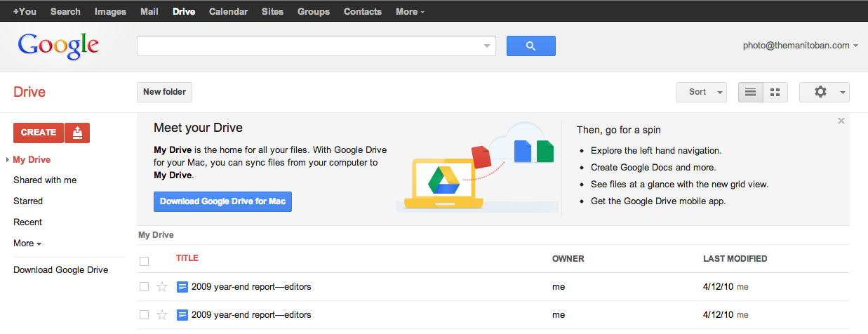Open the settings gear menu

coord(824,93)
